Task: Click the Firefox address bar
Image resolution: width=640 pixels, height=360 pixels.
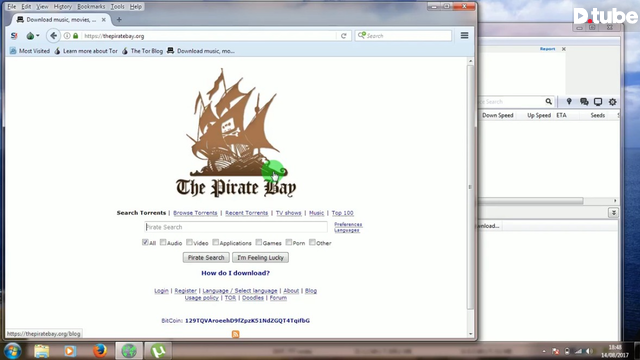Action: [208, 36]
